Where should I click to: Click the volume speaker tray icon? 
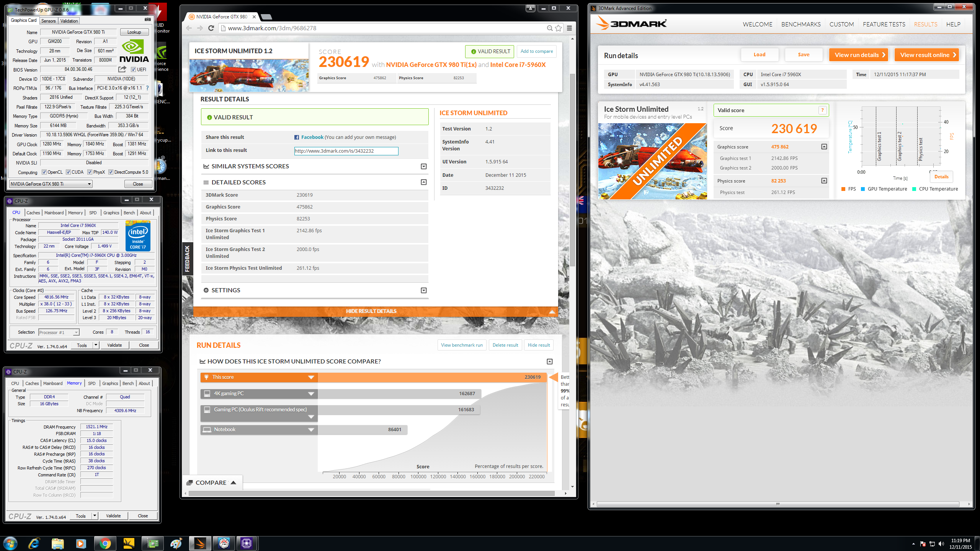[941, 544]
